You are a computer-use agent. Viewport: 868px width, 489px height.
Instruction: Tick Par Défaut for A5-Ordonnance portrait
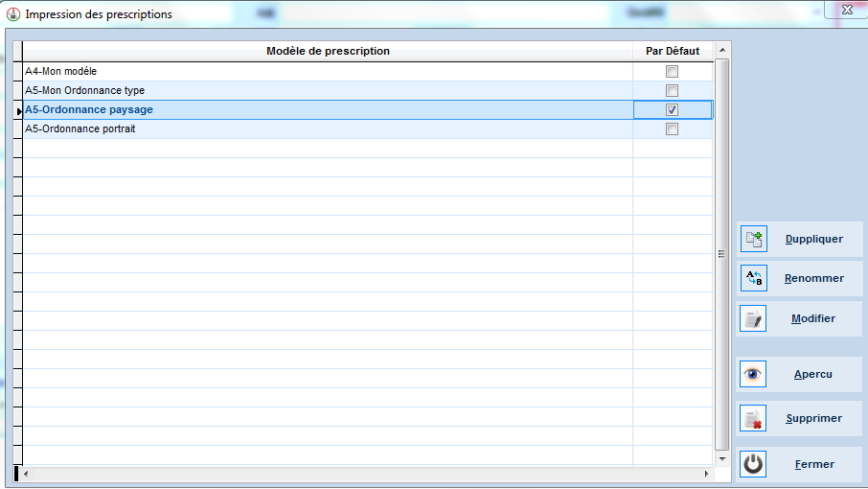pyautogui.click(x=672, y=129)
